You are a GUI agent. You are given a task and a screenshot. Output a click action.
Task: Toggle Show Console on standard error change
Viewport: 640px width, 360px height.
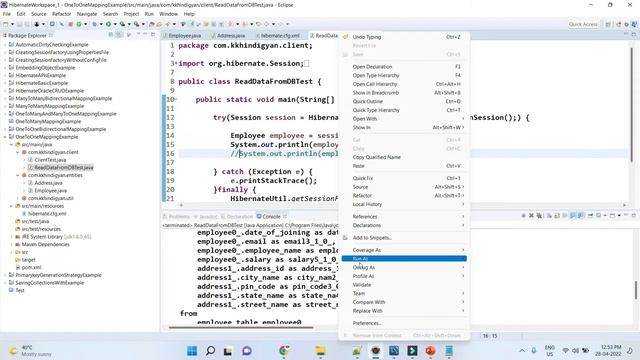pos(580,216)
